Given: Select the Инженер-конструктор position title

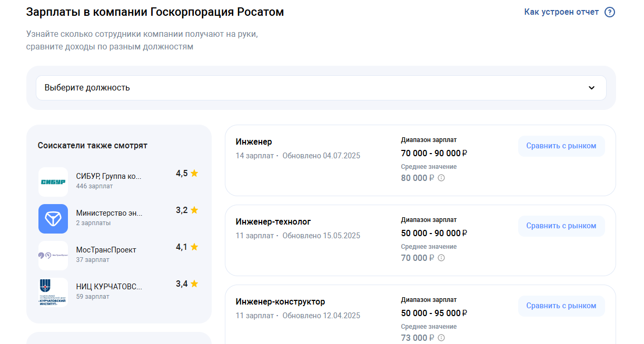Looking at the screenshot, I should tap(281, 302).
